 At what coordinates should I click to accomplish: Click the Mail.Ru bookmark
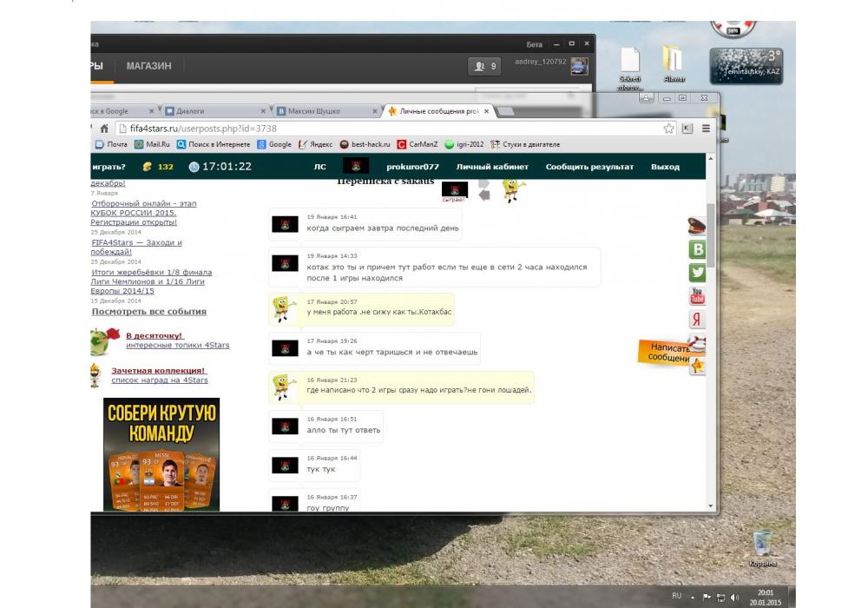tap(152, 144)
